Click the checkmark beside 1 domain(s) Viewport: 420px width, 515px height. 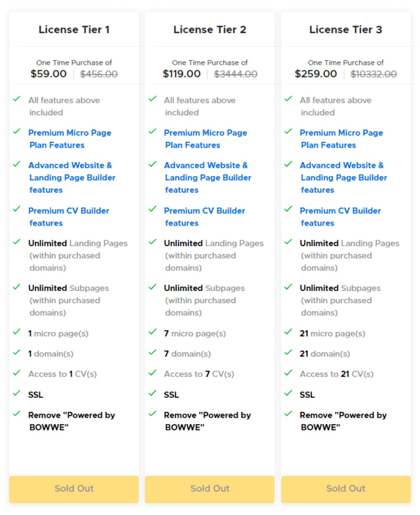[17, 352]
